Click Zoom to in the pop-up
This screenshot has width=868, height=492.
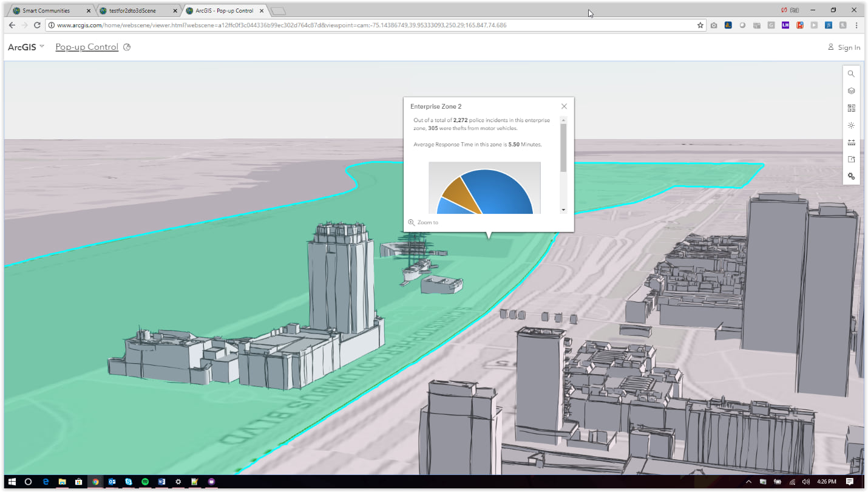coord(423,222)
